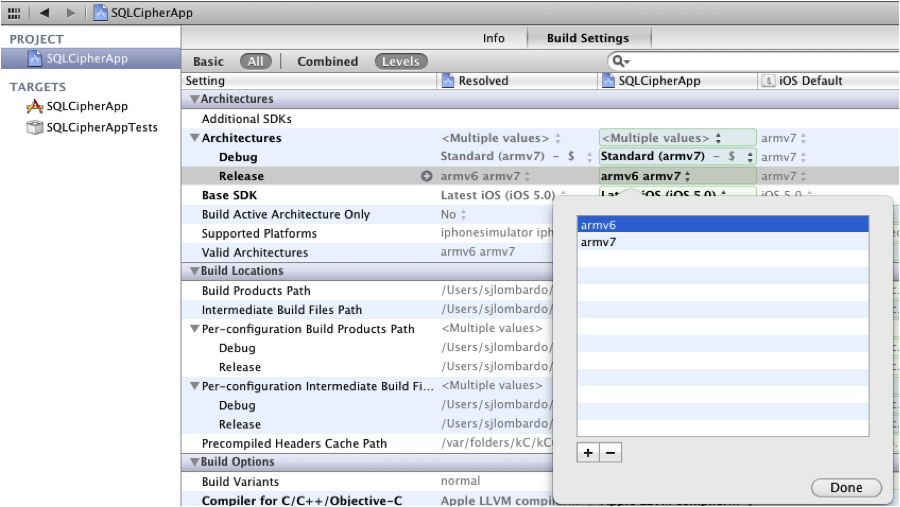Viewport: 900px width, 507px height.
Task: Select the Base SDK setting
Action: coord(229,195)
